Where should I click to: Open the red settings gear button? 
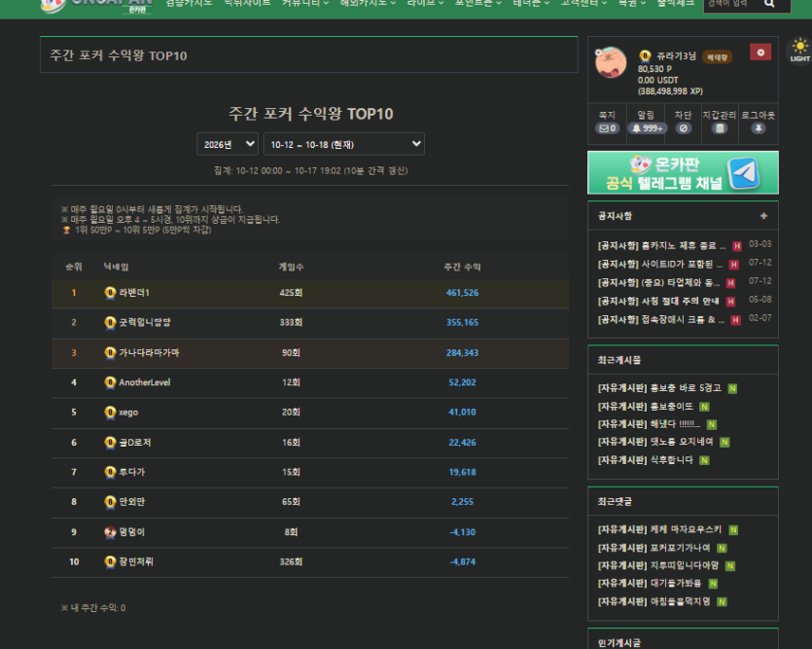coord(760,53)
